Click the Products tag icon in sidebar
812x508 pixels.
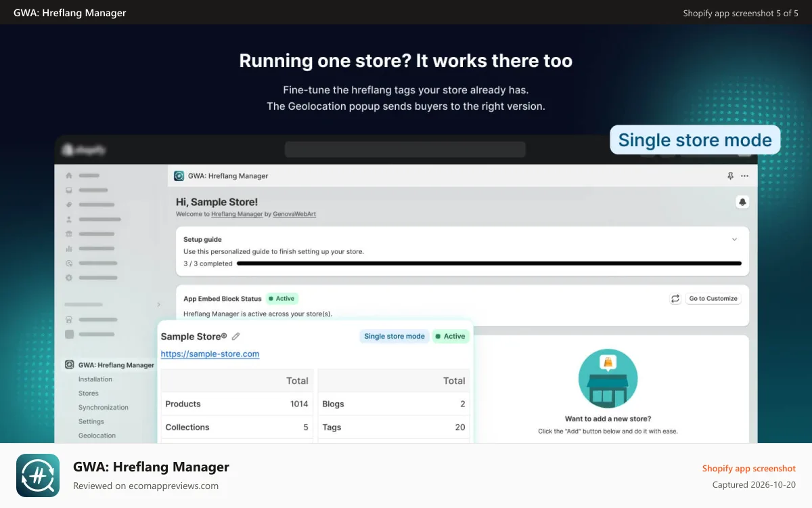(69, 205)
